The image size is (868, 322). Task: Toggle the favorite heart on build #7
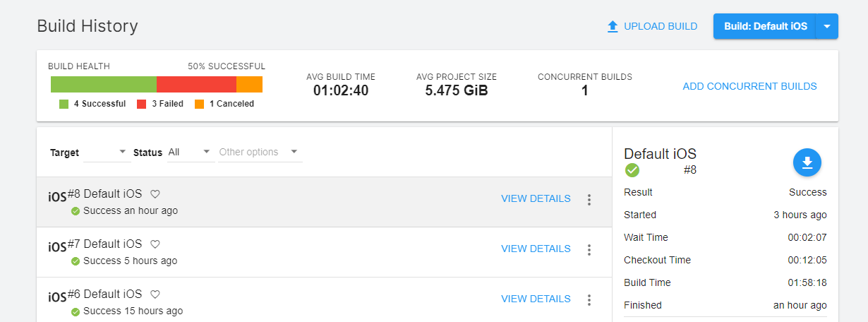155,244
